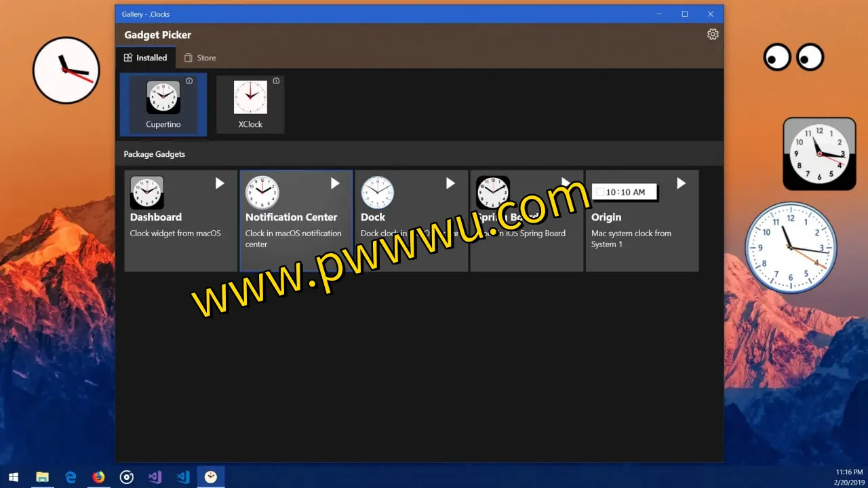Image resolution: width=868 pixels, height=488 pixels.
Task: Select the Installed tab
Action: point(145,58)
